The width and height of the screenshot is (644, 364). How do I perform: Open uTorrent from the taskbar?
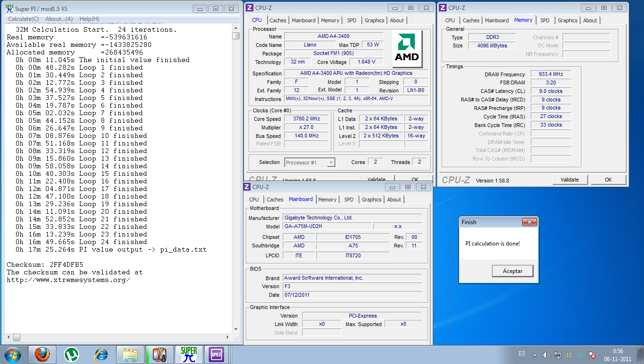click(72, 355)
